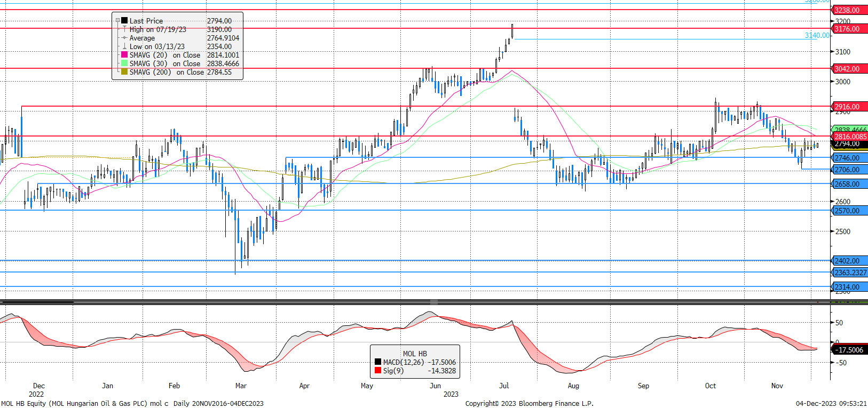Select the black 2794.00 axis price tag
This screenshot has height=408, width=868.
(849, 144)
